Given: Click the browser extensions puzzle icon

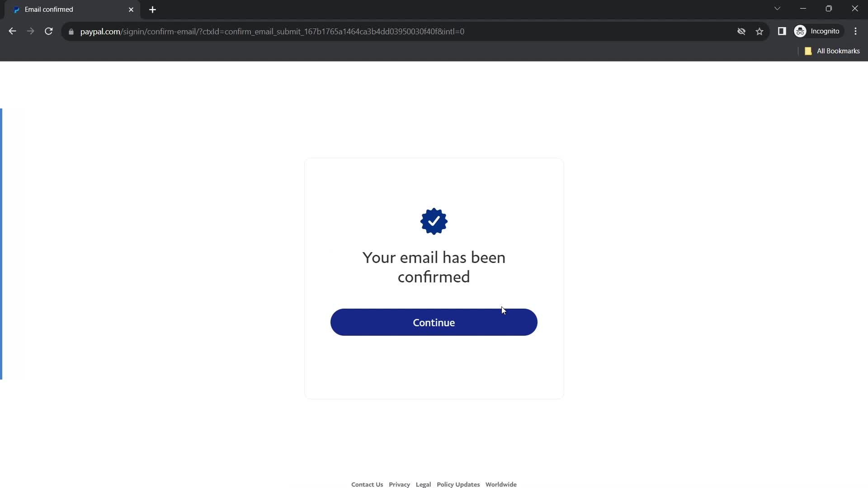Looking at the screenshot, I should click(782, 31).
